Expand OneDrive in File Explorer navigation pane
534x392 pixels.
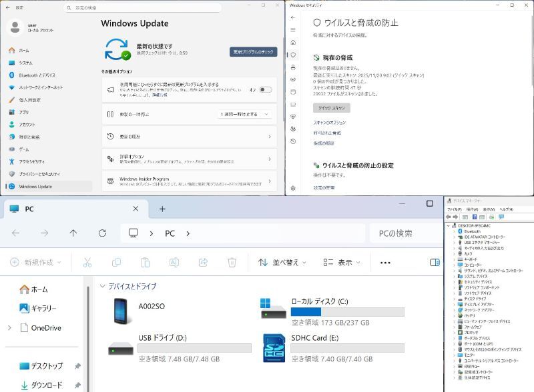coord(9,328)
